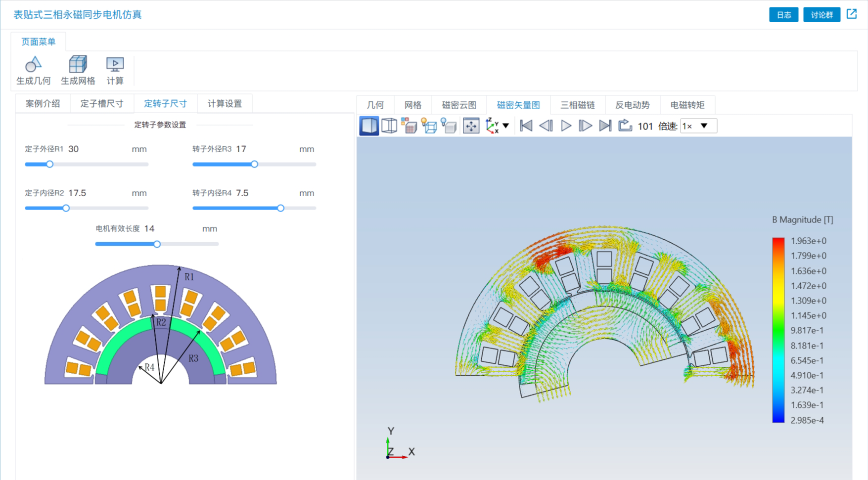Viewport: 868px width, 480px height.
Task: Select the 定转子尺寸 tab
Action: coord(165,103)
